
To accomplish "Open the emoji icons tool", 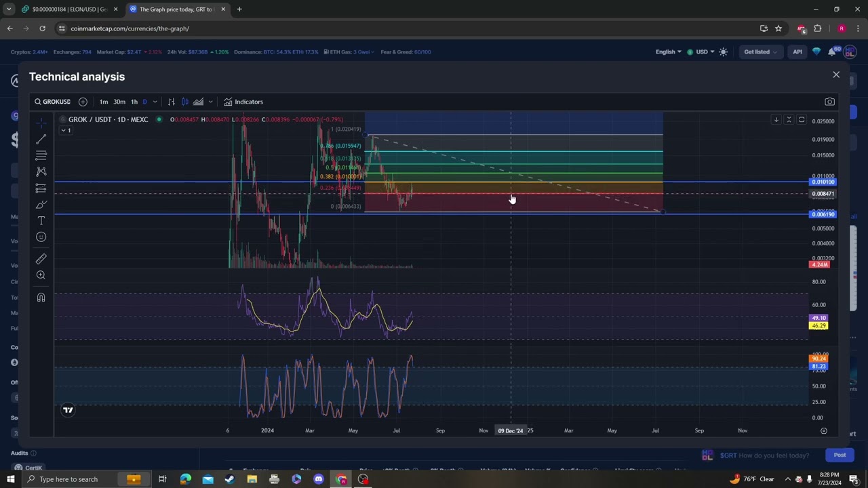I will coord(41,237).
